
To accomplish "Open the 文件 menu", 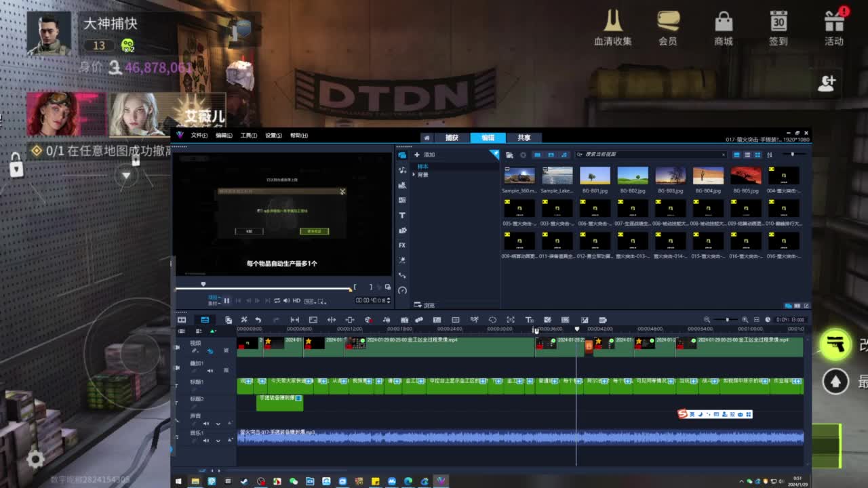I will (199, 136).
